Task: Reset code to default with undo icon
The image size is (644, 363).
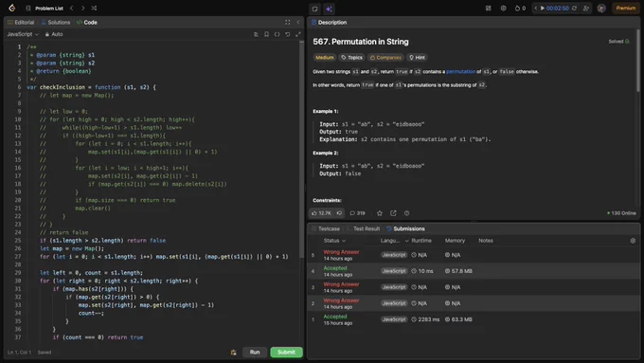Action: 288,34
